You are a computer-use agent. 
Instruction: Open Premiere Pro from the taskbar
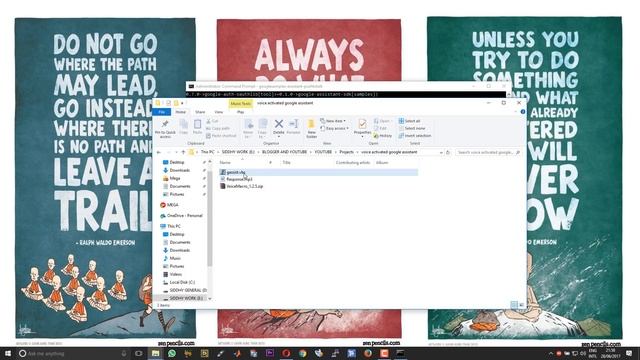pos(270,353)
